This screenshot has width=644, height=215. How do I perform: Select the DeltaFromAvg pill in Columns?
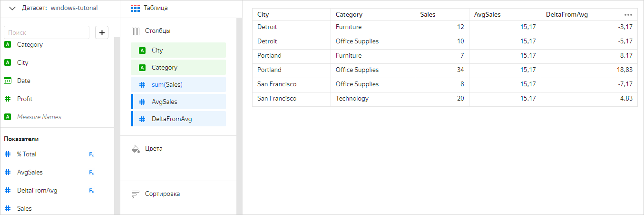click(178, 119)
